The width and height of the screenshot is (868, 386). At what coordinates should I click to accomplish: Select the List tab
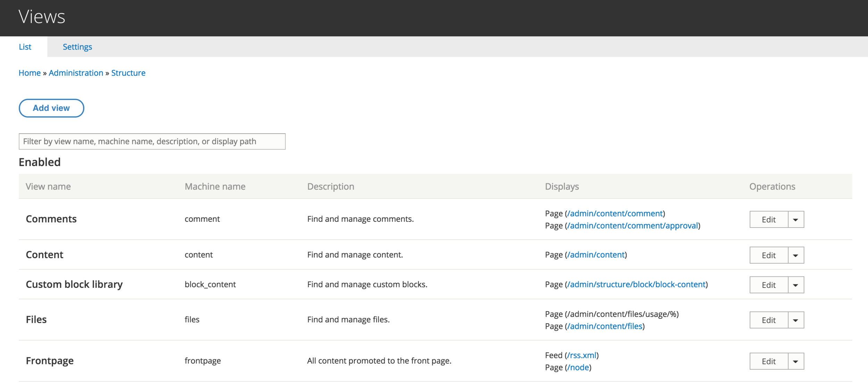tap(25, 47)
